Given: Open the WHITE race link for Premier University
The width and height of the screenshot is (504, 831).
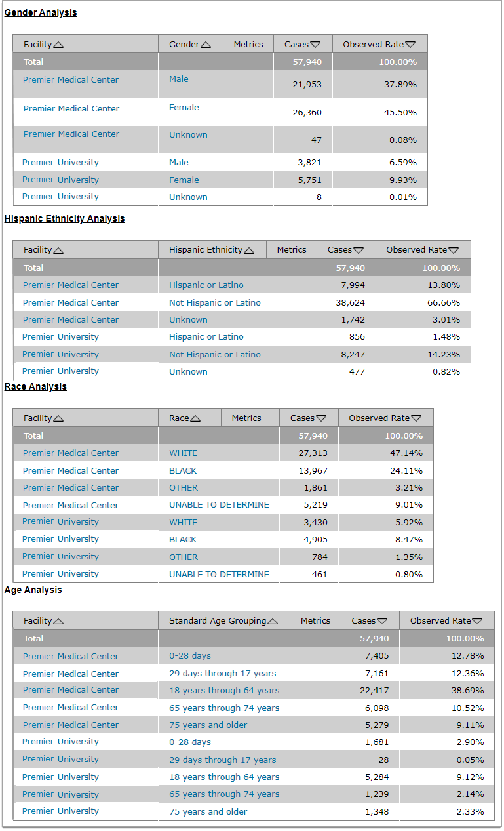Looking at the screenshot, I should (x=183, y=522).
